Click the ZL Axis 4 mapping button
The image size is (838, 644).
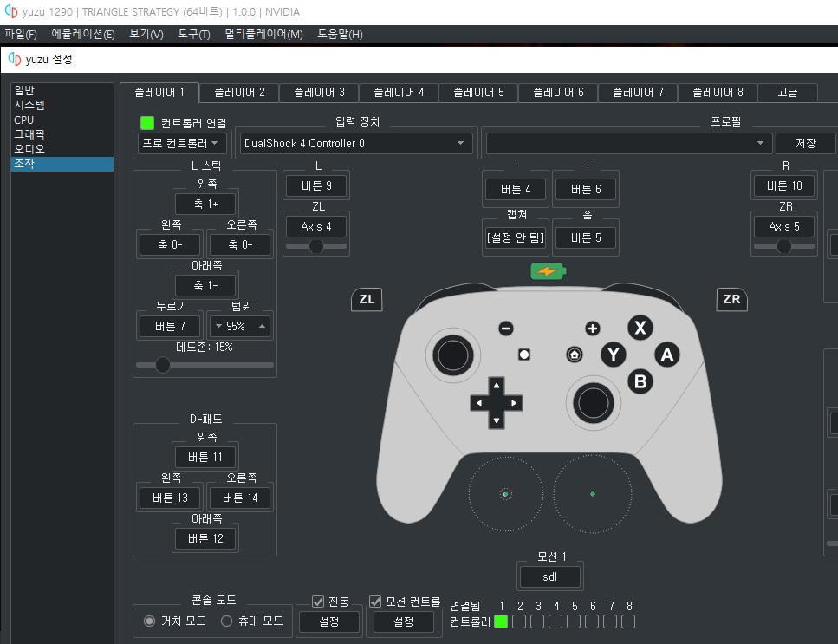tap(316, 226)
